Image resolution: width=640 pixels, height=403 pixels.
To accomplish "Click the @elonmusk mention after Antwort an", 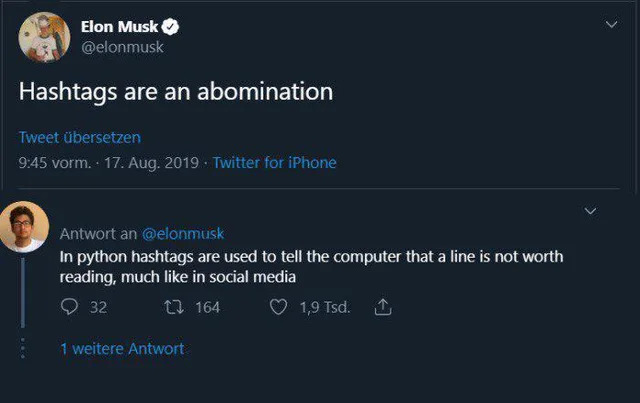I will pyautogui.click(x=183, y=234).
